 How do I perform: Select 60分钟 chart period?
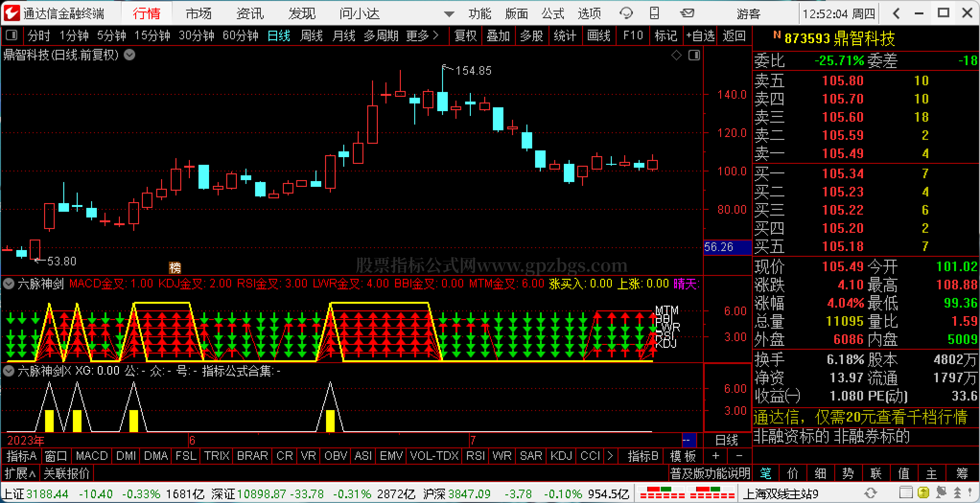pos(241,35)
